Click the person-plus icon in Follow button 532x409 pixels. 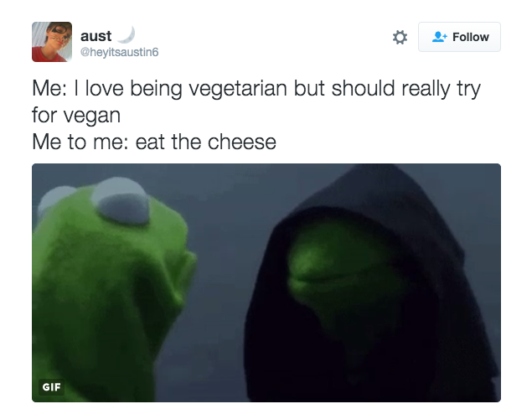[x=439, y=37]
